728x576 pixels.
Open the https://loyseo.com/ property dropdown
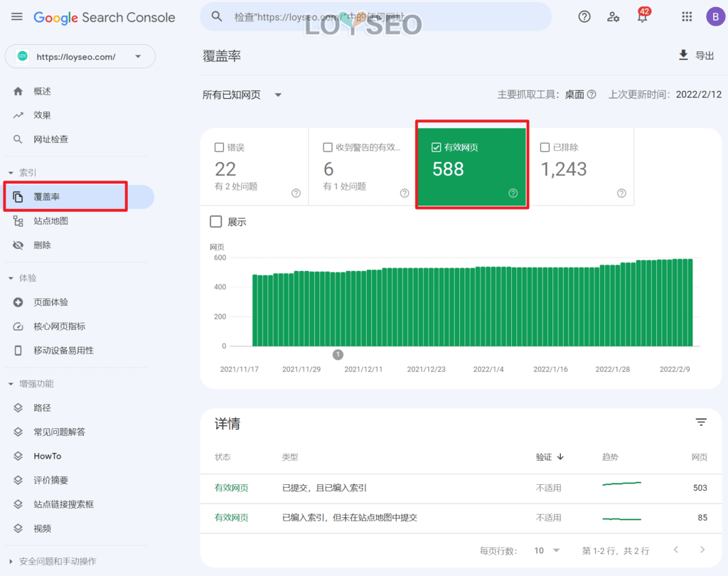[x=80, y=57]
